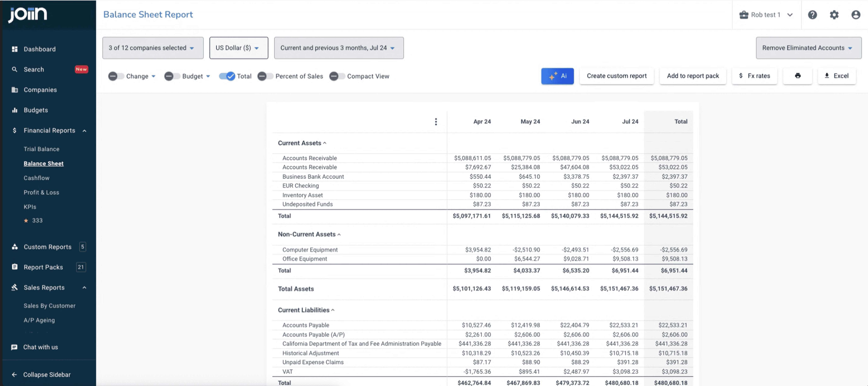This screenshot has height=386, width=868.
Task: Open Chat with us
Action: point(40,347)
